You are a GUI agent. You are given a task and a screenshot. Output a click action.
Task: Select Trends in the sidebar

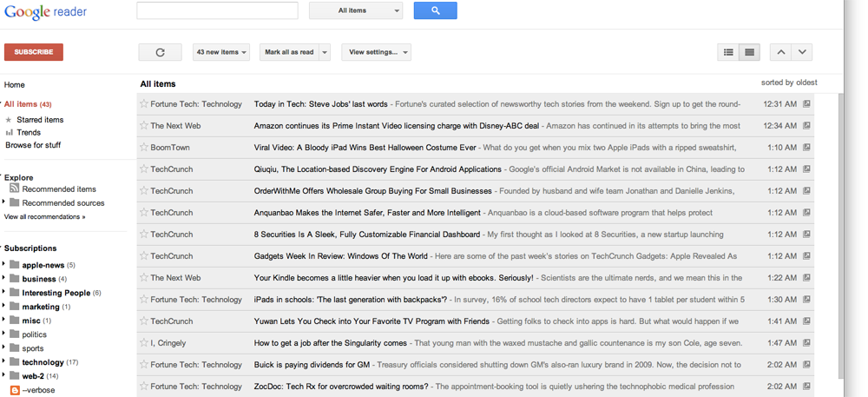[x=29, y=132]
